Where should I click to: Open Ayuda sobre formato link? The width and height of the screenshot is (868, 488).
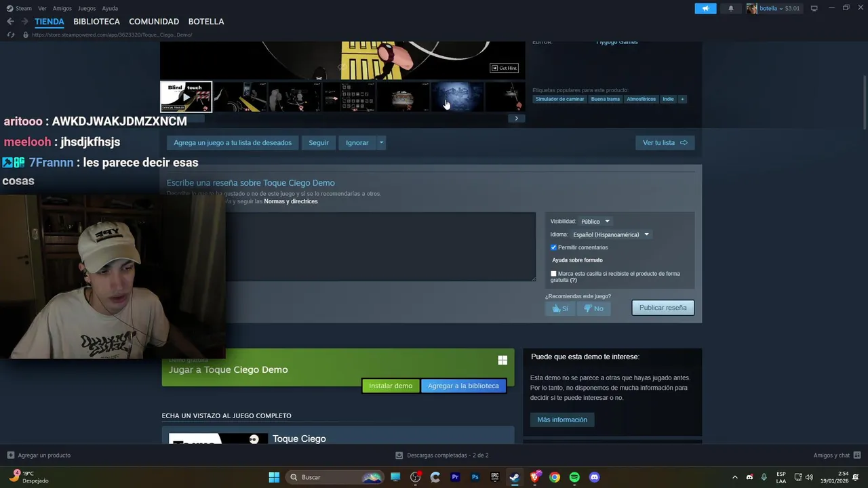coord(577,260)
